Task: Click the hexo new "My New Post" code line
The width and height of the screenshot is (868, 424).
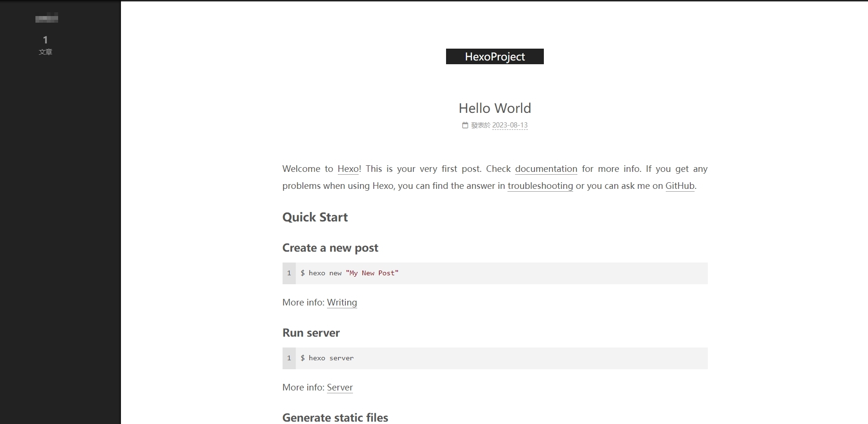Action: [x=350, y=273]
